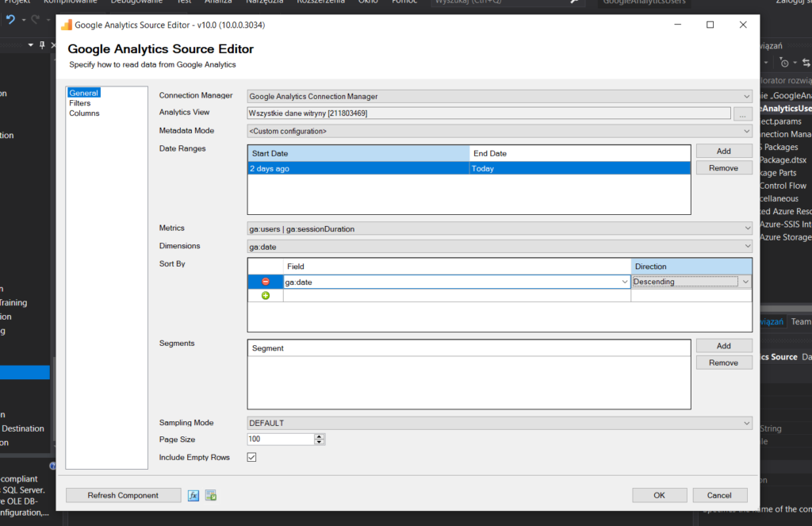Click Add for Date Ranges

(723, 151)
